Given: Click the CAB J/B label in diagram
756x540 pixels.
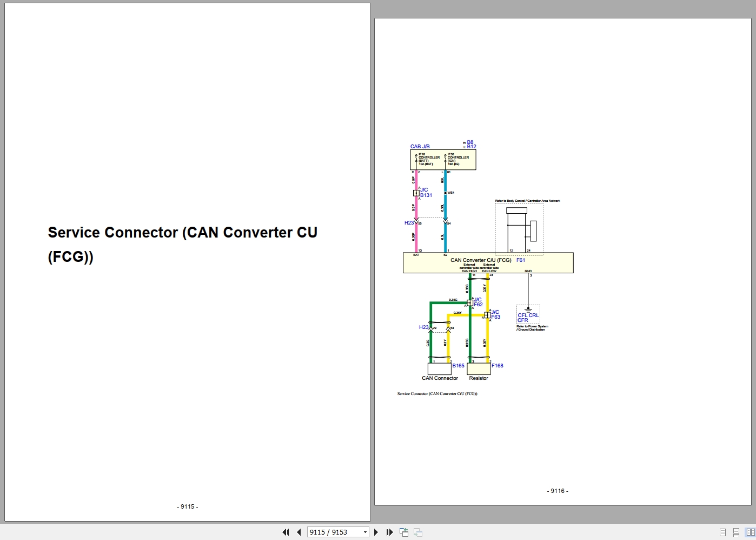Looking at the screenshot, I should 420,147.
